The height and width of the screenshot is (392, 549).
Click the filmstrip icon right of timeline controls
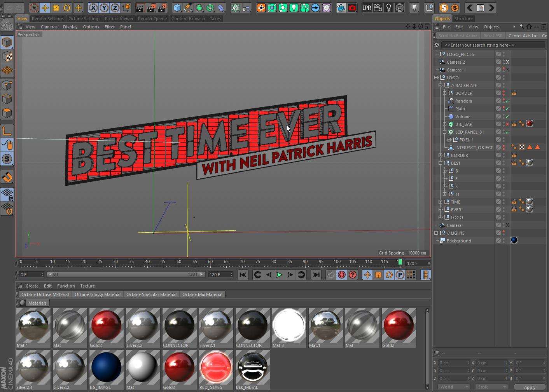[426, 275]
